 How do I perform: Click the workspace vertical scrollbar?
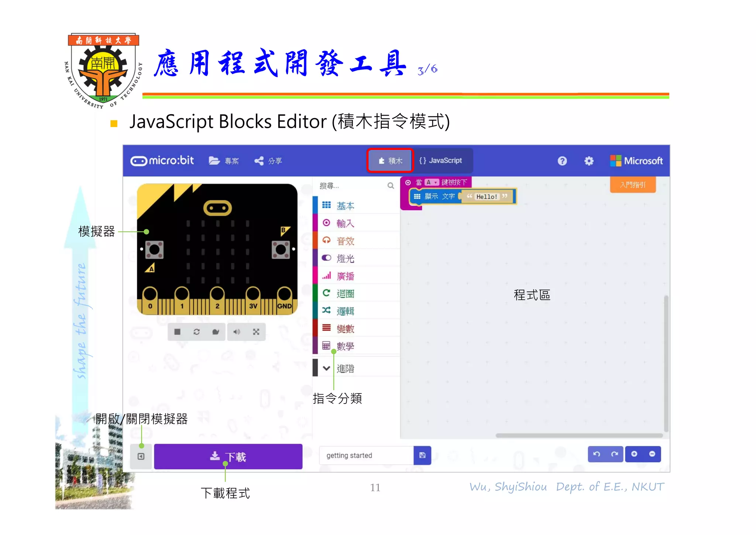666,364
